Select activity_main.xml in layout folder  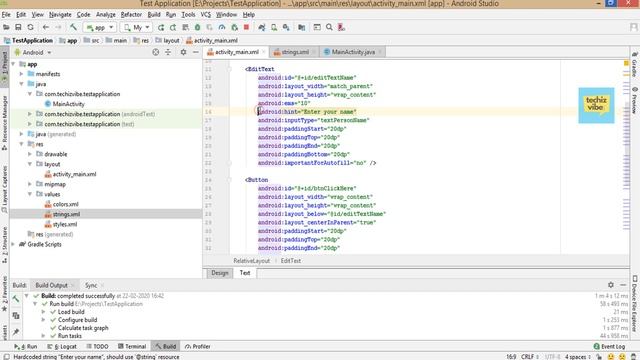70,174
